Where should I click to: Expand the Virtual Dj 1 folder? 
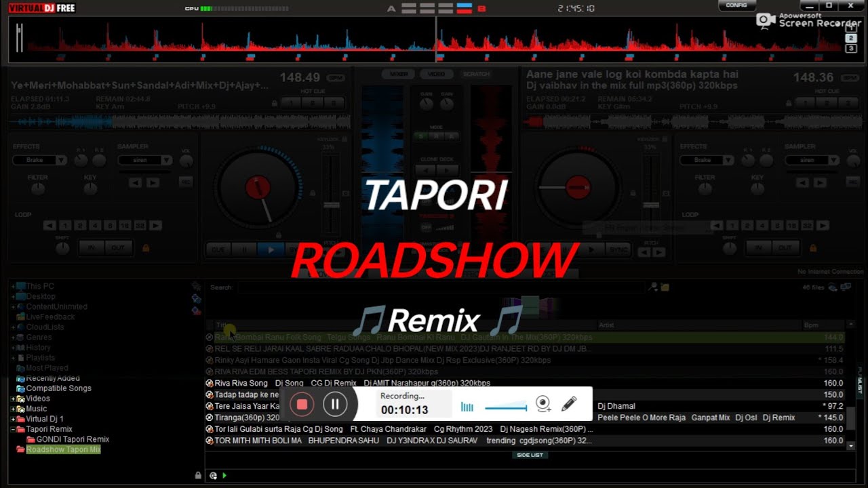pyautogui.click(x=13, y=419)
